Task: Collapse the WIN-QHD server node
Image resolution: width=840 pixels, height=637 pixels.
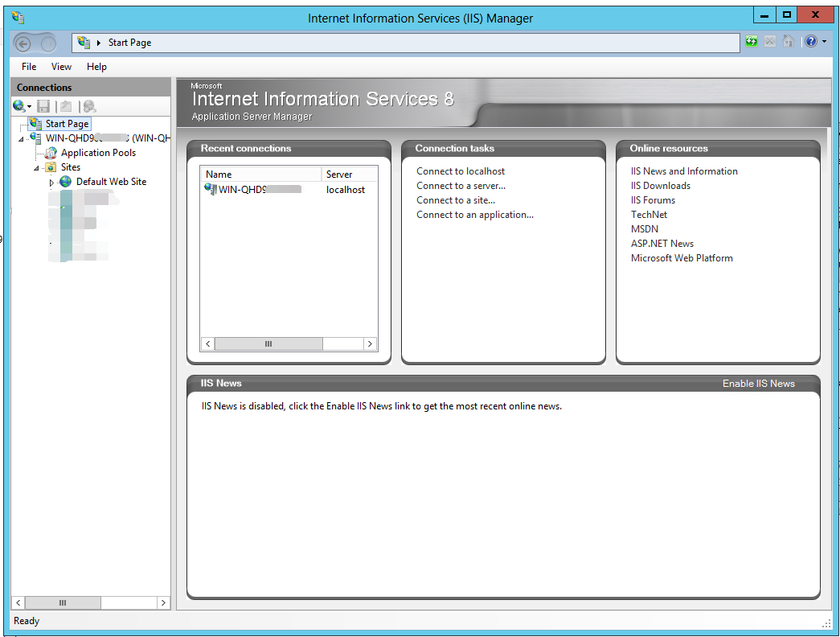Action: click(x=22, y=139)
